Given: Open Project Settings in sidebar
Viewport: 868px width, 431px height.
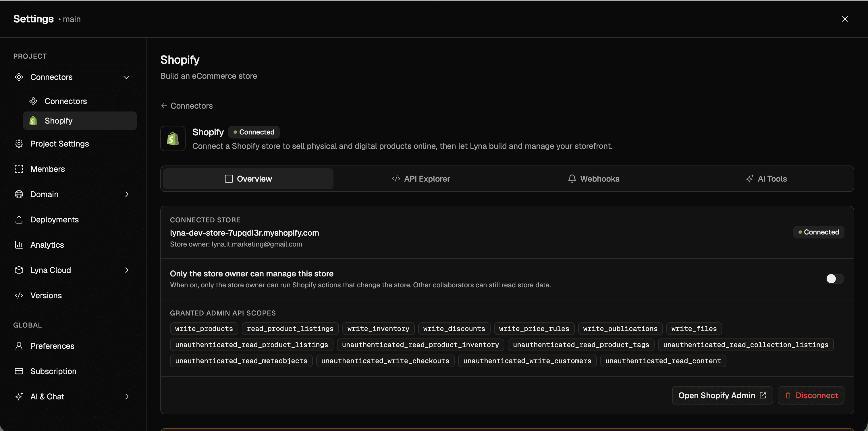Looking at the screenshot, I should coord(60,144).
